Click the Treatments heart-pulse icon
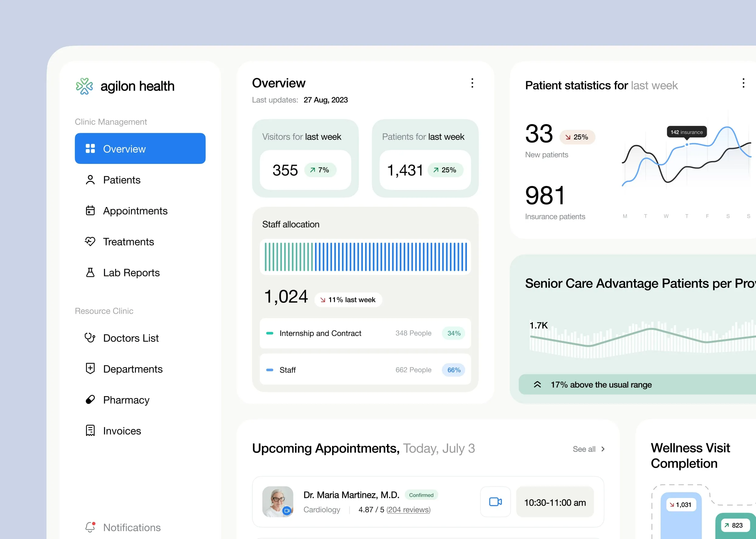756x539 pixels. click(x=90, y=241)
